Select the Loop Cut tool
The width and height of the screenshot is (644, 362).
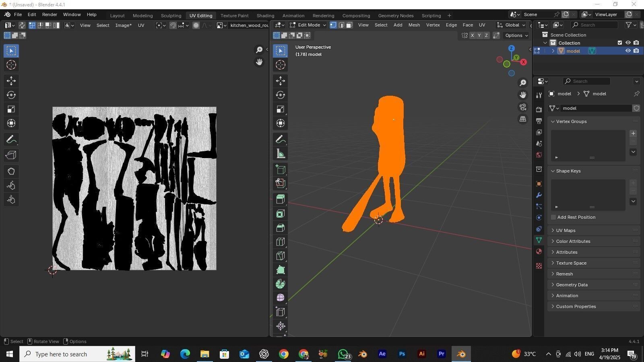tap(281, 242)
